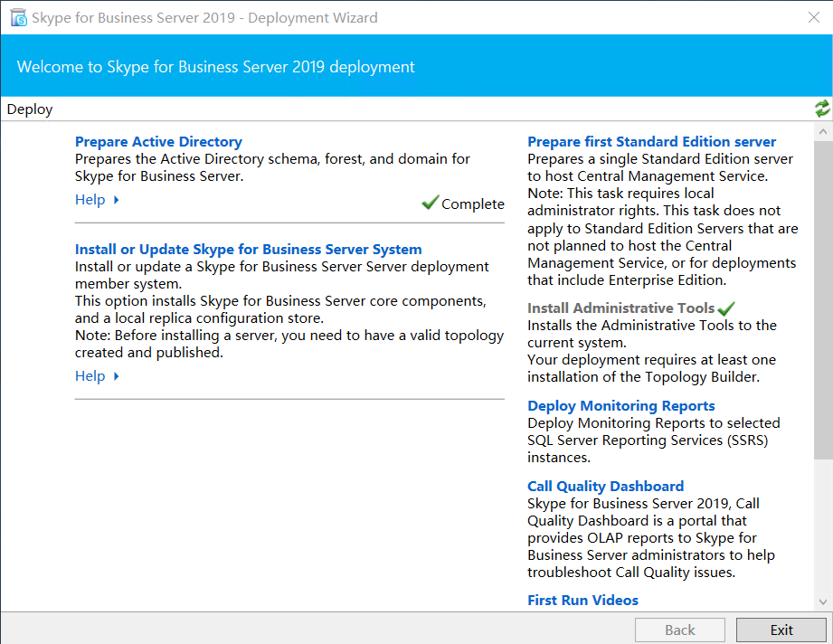Click the Install Administrative Tools checkmark
This screenshot has width=833, height=644.
[x=725, y=308]
